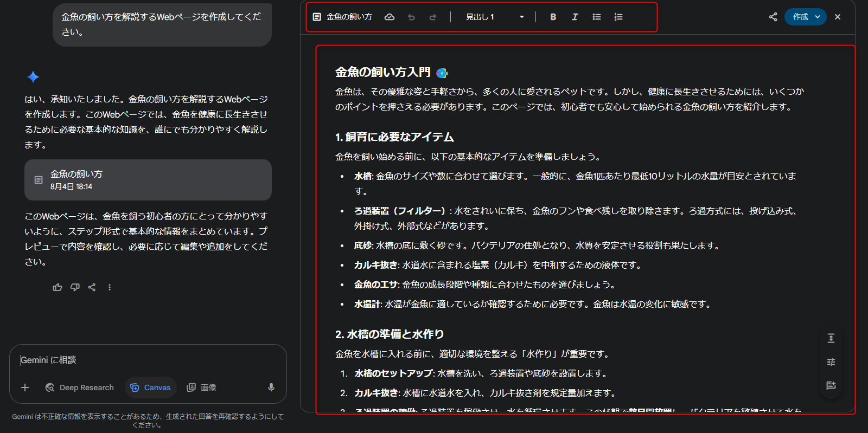868x433 pixels.
Task: Open the 見出し1 text style dropdown
Action: pos(495,17)
